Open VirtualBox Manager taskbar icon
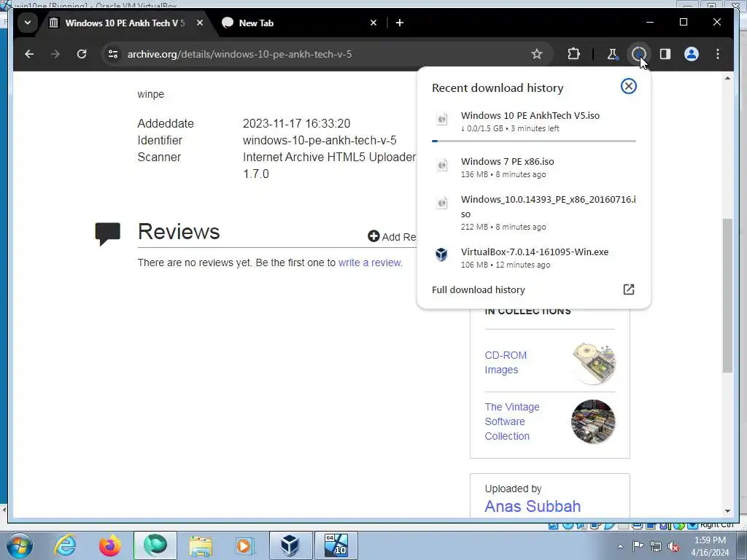747x560 pixels. click(290, 545)
